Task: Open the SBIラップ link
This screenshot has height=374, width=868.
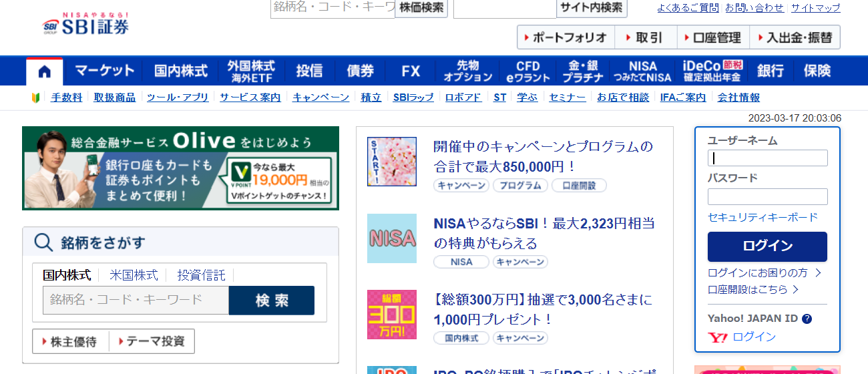Action: point(413,98)
